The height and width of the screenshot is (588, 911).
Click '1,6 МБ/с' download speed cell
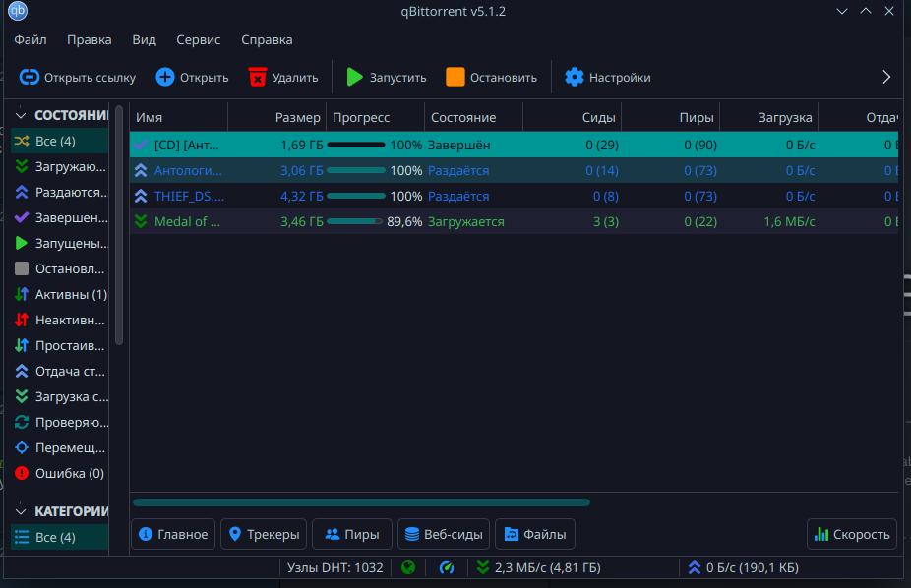coord(789,222)
